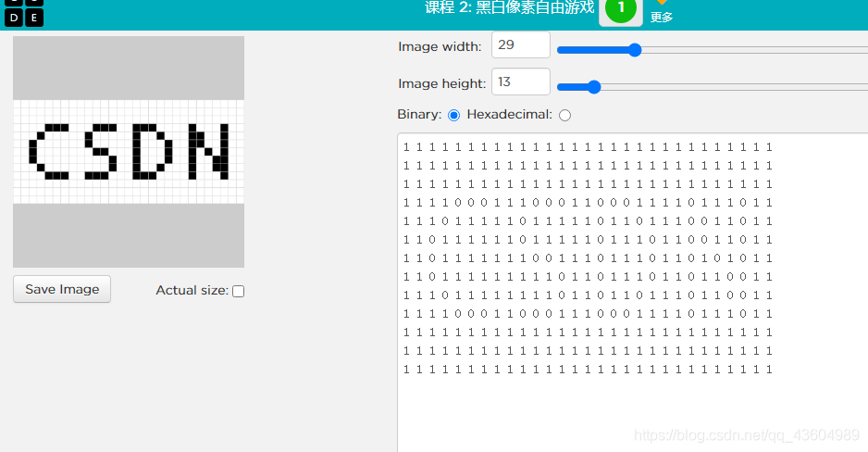
Task: Enable the Actual size checkbox
Action: (239, 292)
